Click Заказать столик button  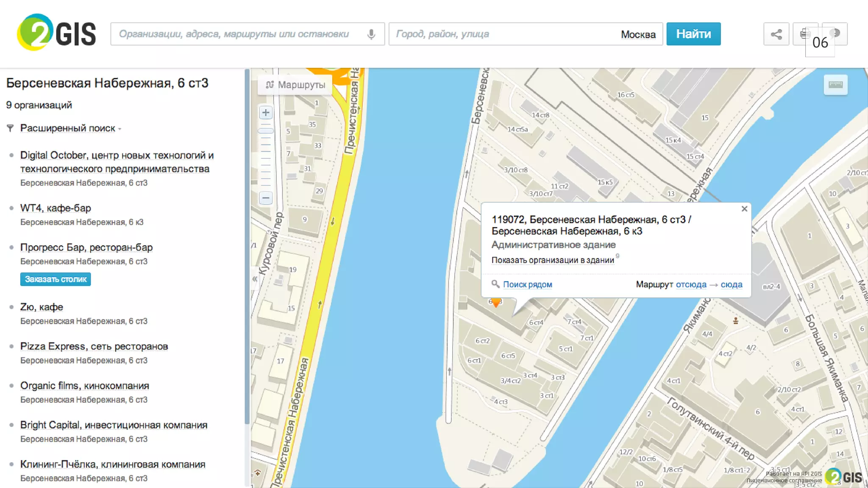click(56, 279)
